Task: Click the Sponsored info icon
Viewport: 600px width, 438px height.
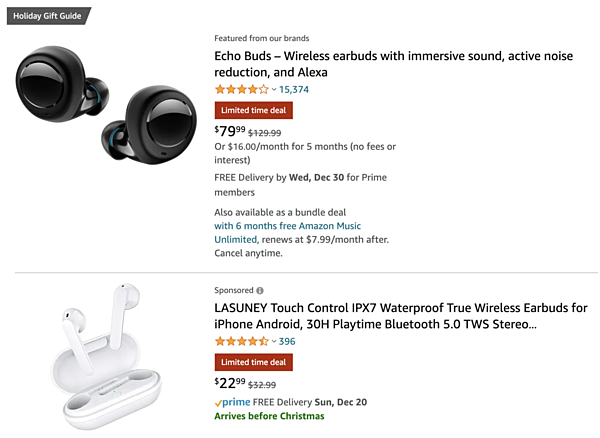Action: coord(261,290)
